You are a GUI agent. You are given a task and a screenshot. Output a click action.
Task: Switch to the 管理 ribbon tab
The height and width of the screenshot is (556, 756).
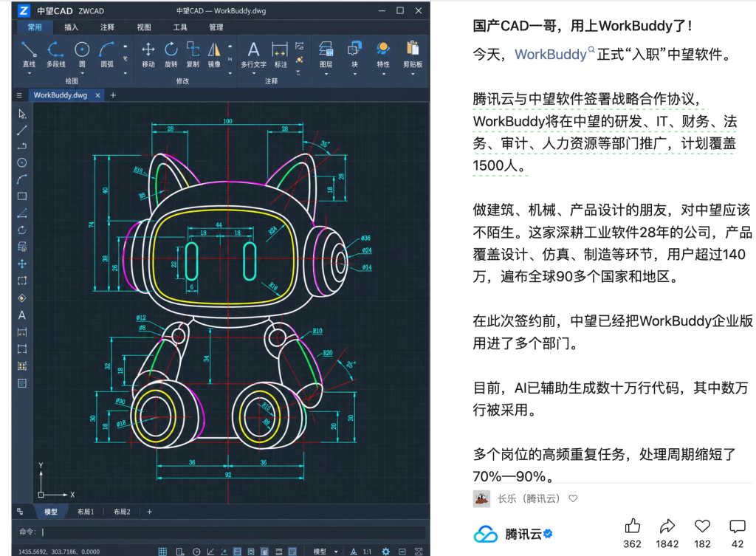[216, 27]
